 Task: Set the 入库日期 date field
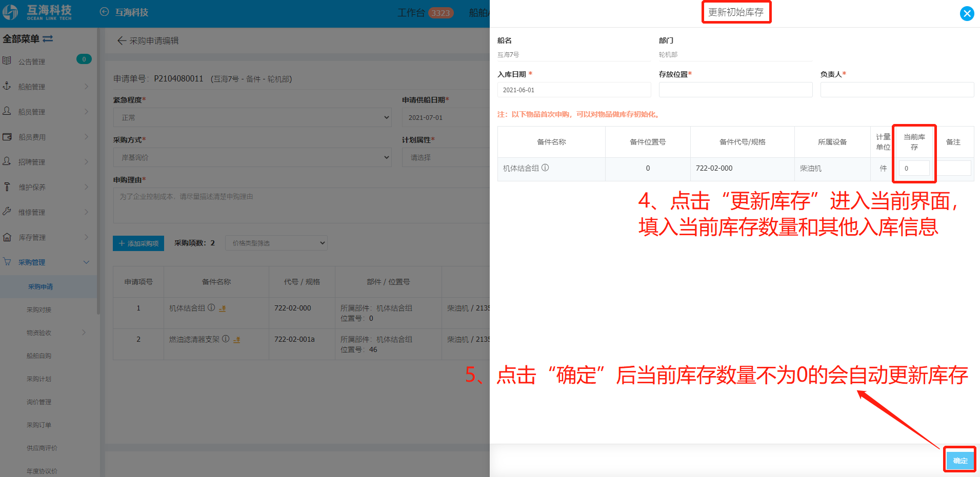(574, 90)
